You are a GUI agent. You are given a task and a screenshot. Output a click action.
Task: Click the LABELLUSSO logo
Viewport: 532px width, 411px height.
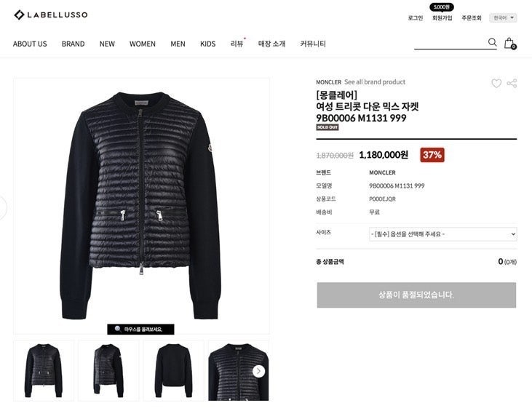(x=51, y=15)
